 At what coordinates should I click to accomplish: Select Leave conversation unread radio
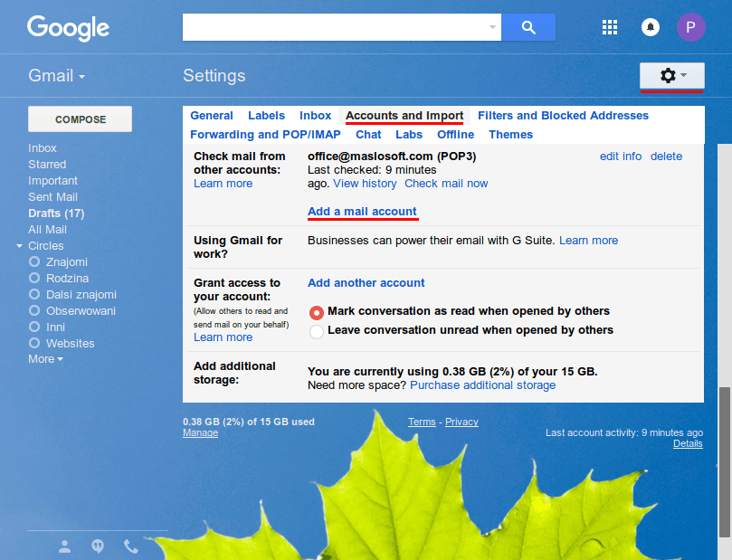(317, 331)
